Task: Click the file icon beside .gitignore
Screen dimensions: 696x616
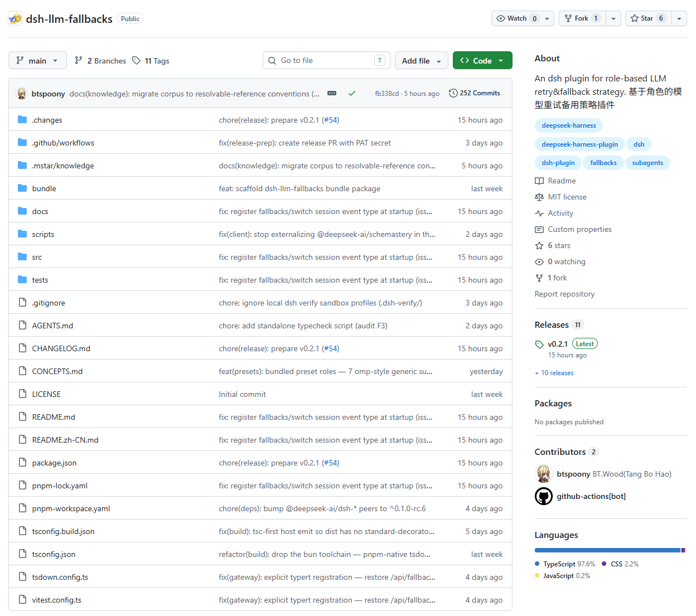Action: tap(22, 302)
